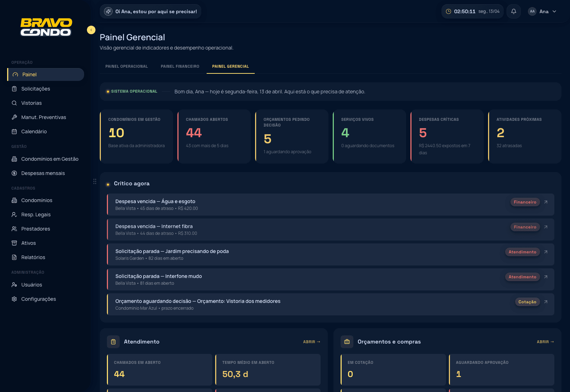Click the Cotação tag badge
Screen dimensions: 570x392
(x=527, y=302)
